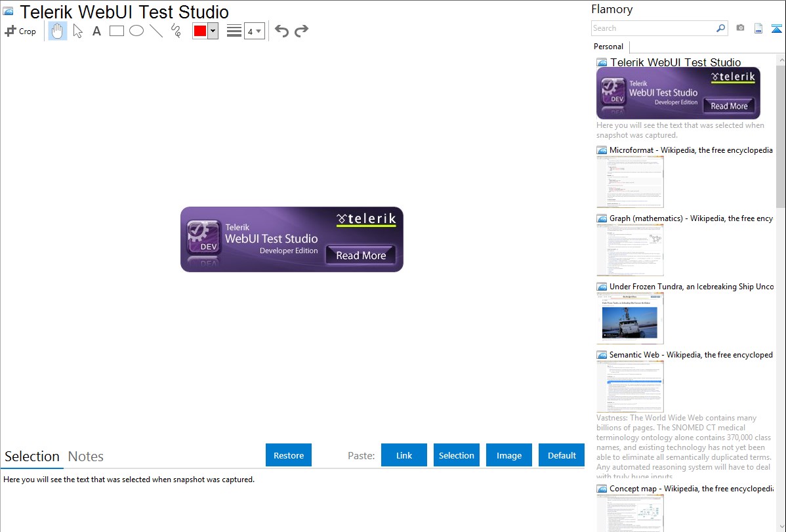This screenshot has height=532, width=786.
Task: Click the 'Flamory' panel heading
Action: coord(612,9)
